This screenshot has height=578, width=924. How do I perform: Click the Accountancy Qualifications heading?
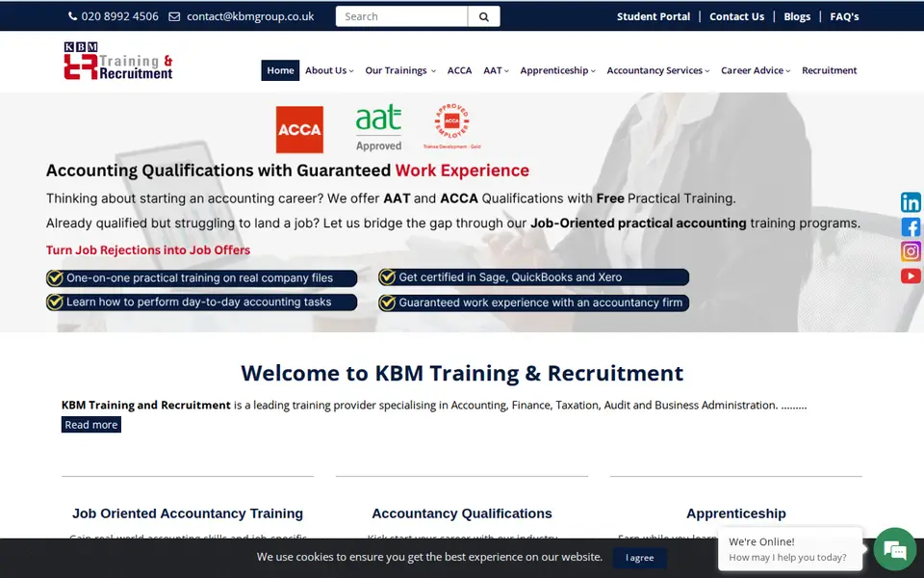[x=462, y=513]
